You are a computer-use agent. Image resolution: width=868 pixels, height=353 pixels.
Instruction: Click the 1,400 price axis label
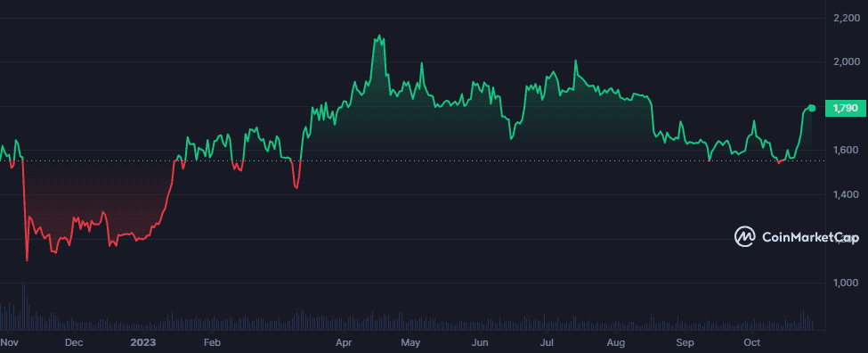(x=847, y=194)
